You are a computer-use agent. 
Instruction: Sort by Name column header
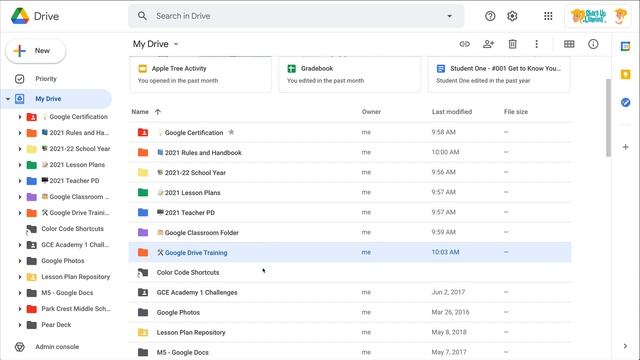140,112
